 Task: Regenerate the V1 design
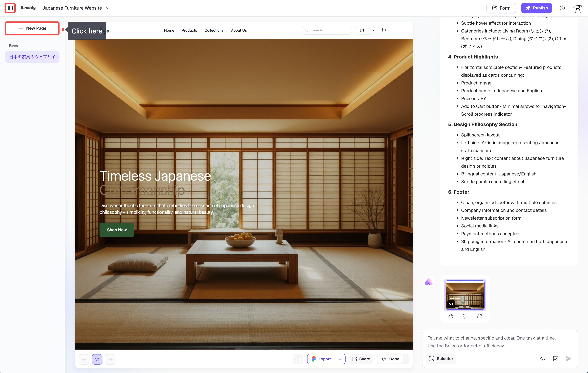tap(479, 316)
